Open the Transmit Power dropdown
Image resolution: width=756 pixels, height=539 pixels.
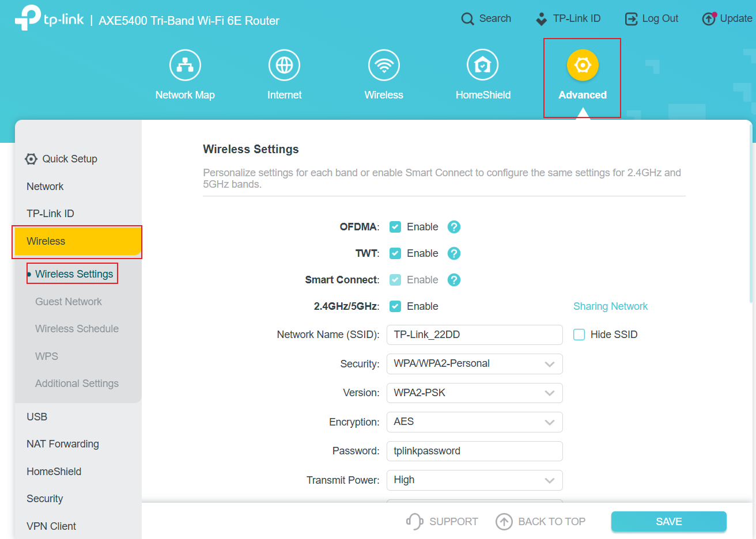tap(474, 480)
